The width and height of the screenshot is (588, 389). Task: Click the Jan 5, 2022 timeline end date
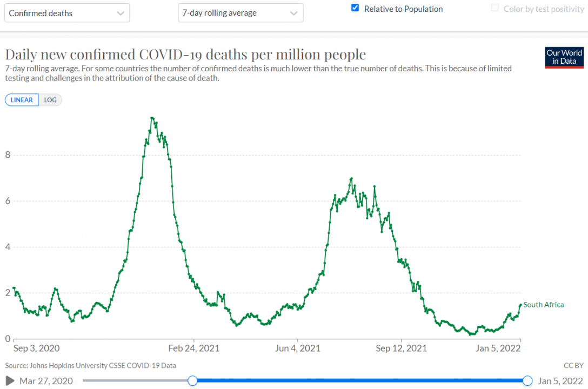click(x=560, y=381)
